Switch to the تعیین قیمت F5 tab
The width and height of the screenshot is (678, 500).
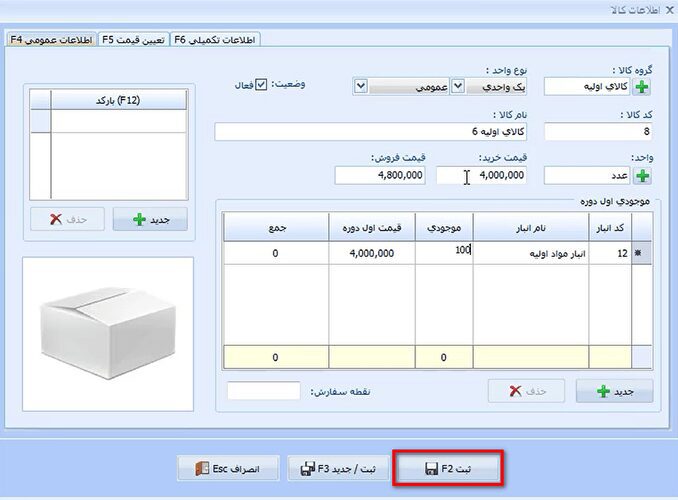pyautogui.click(x=134, y=40)
